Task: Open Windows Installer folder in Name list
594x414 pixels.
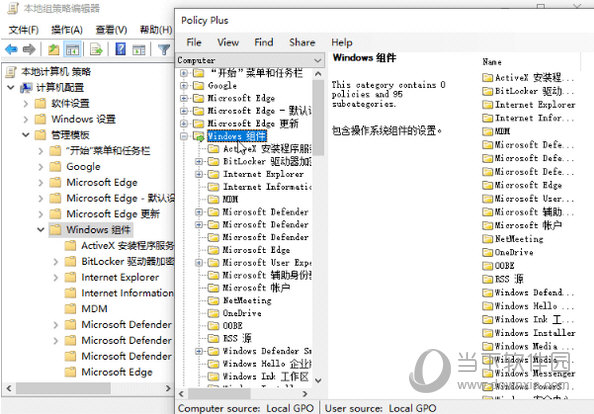Action: click(528, 333)
